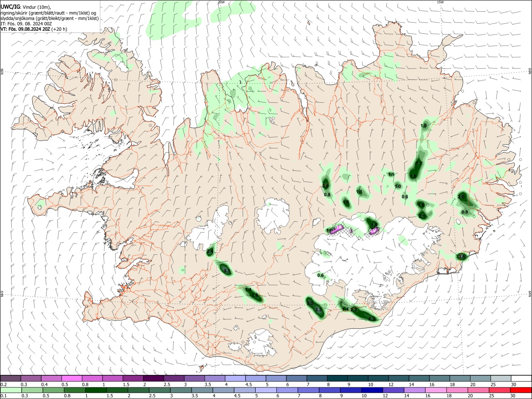This screenshot has width=532, height=399.
Task: Pick the bright red 30 rain legend swatch
Action: pos(521,390)
